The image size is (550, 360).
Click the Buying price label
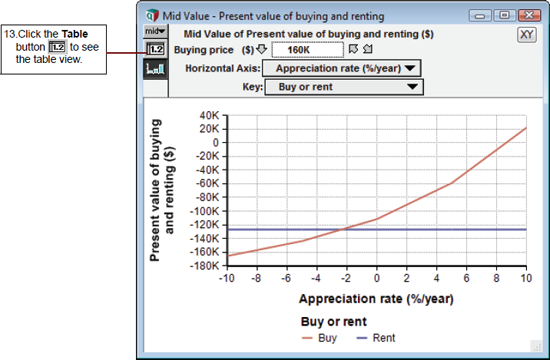203,50
